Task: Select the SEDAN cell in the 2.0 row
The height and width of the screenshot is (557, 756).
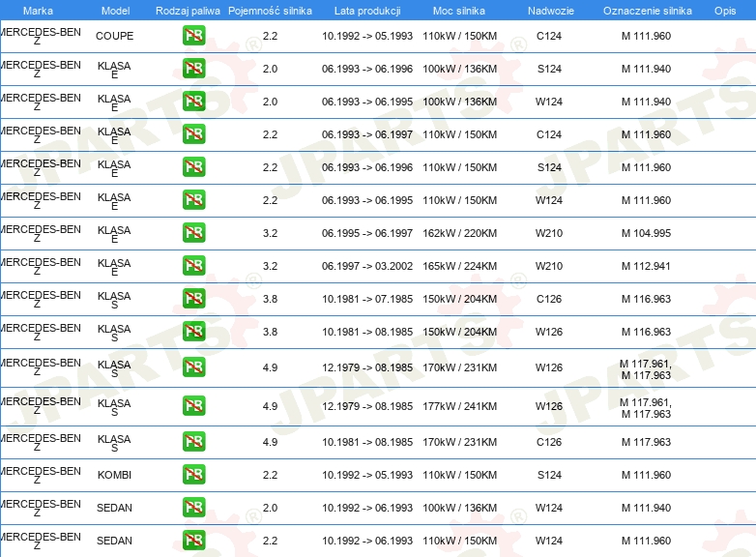Action: (114, 508)
